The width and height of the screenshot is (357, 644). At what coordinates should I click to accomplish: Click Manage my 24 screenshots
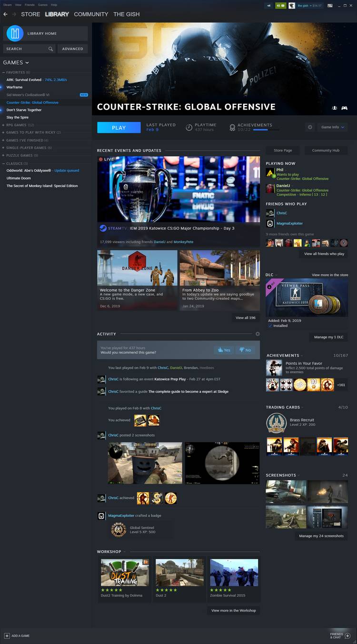(321, 536)
